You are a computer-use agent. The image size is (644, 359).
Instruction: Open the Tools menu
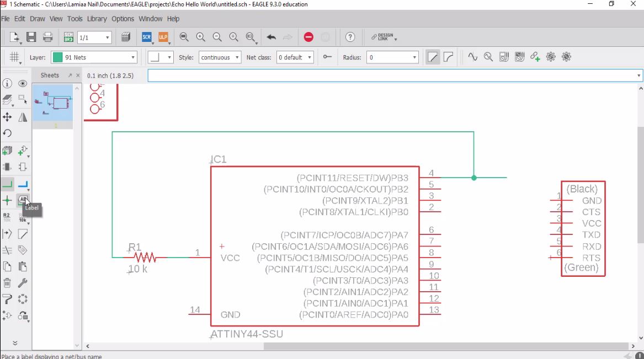(74, 19)
